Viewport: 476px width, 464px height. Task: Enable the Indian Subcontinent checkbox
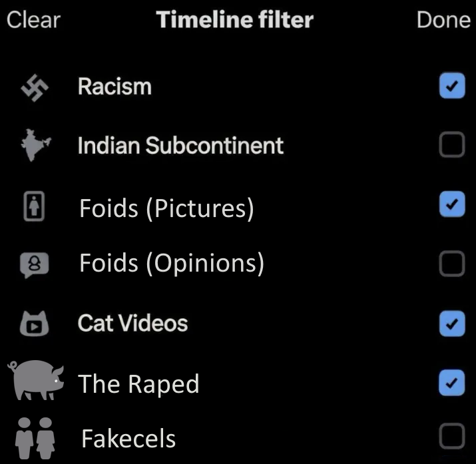click(x=452, y=146)
